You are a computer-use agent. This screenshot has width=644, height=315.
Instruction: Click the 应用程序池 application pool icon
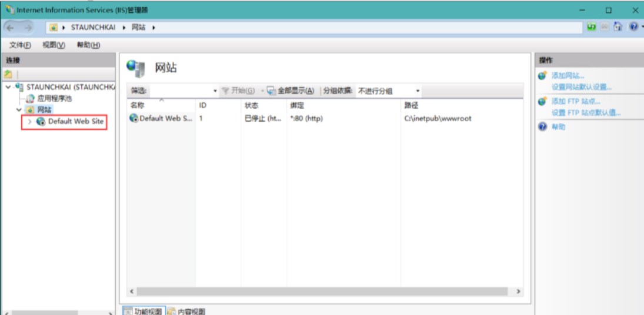[x=31, y=99]
